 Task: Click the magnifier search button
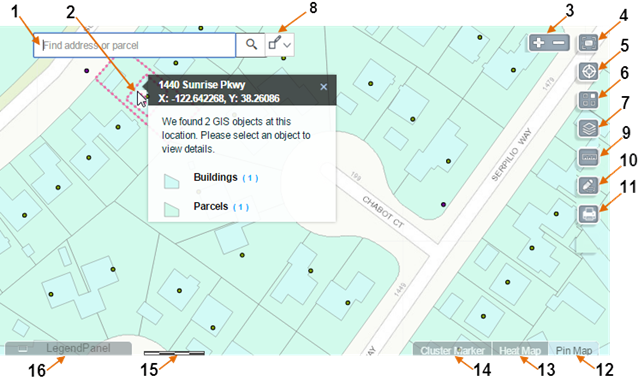[251, 44]
